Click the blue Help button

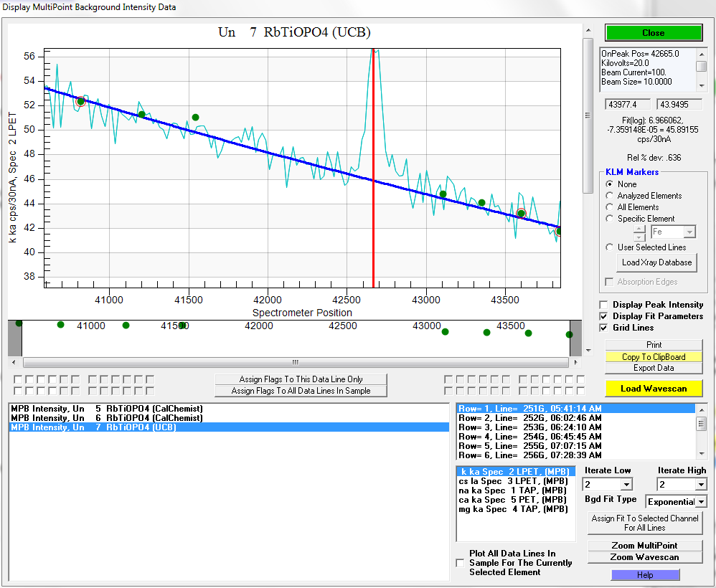tap(644, 575)
